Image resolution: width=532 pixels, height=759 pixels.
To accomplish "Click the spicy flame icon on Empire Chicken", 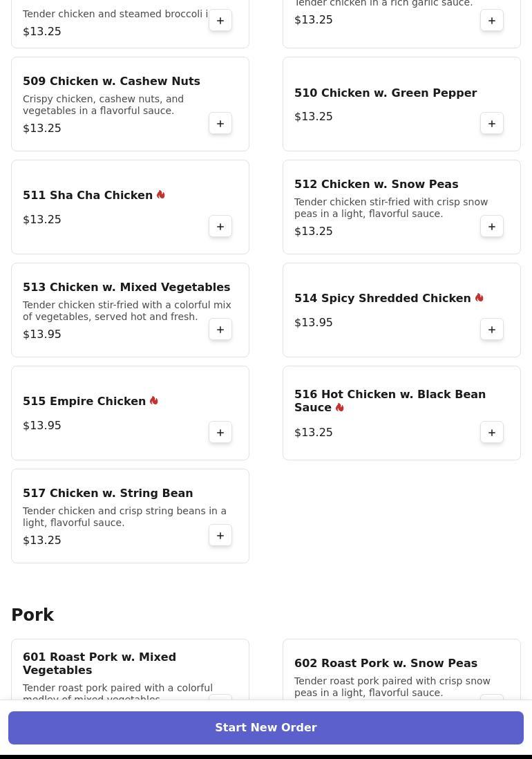I will (x=154, y=401).
